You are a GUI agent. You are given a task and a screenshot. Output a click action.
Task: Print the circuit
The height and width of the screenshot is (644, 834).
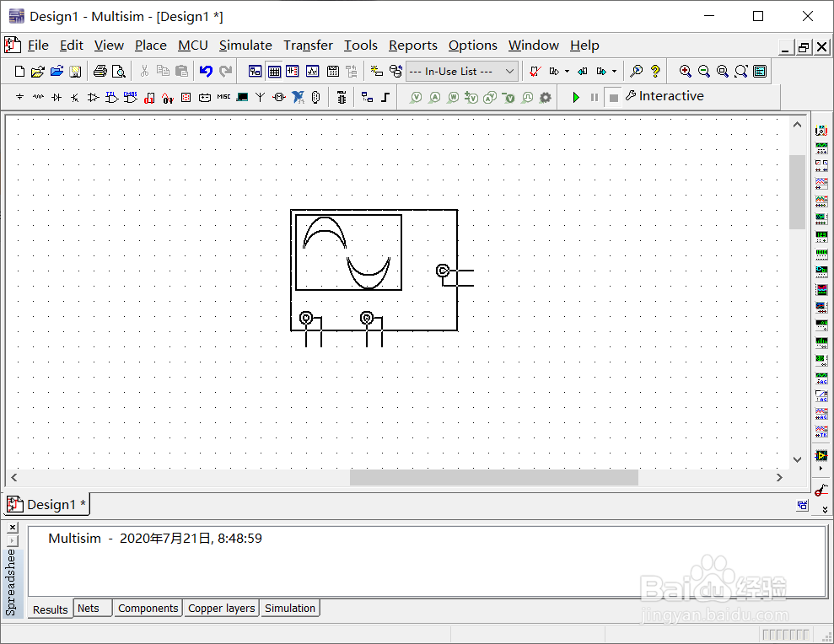coord(100,72)
